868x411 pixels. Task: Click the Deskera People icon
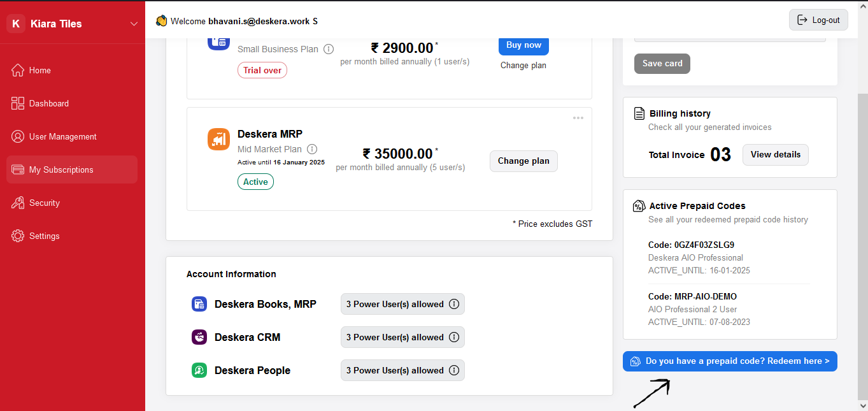tap(199, 370)
